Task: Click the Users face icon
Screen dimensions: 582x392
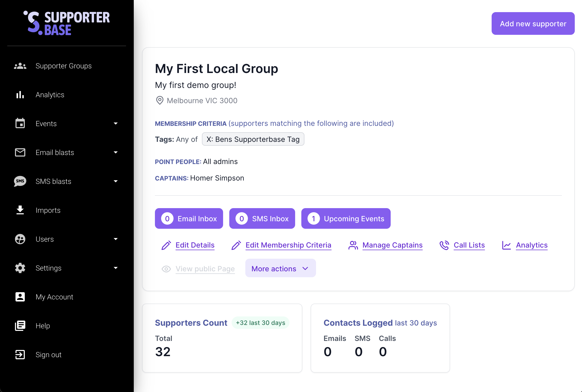Action: point(20,239)
